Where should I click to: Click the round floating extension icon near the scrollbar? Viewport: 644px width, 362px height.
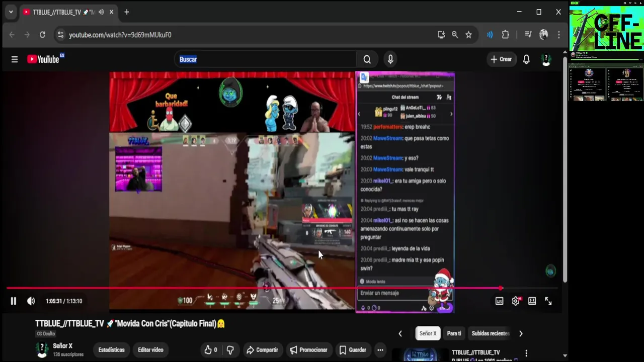[x=550, y=271]
